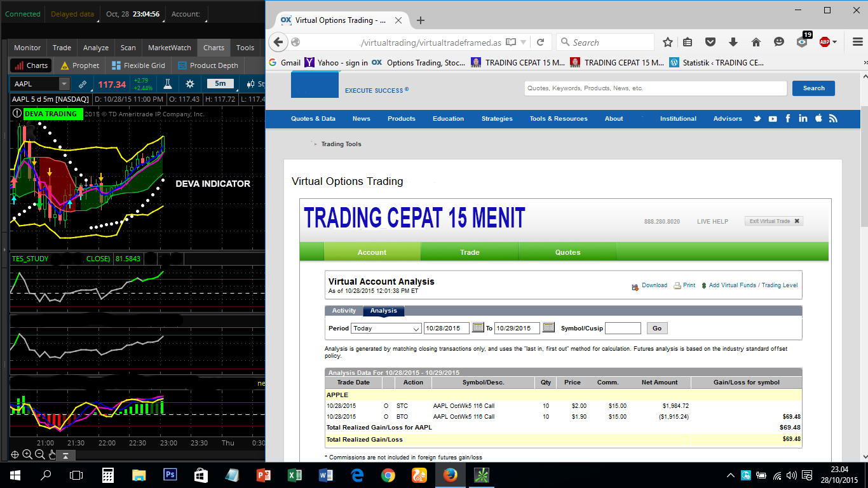Click the Go button
The width and height of the screenshot is (868, 488).
pos(657,328)
